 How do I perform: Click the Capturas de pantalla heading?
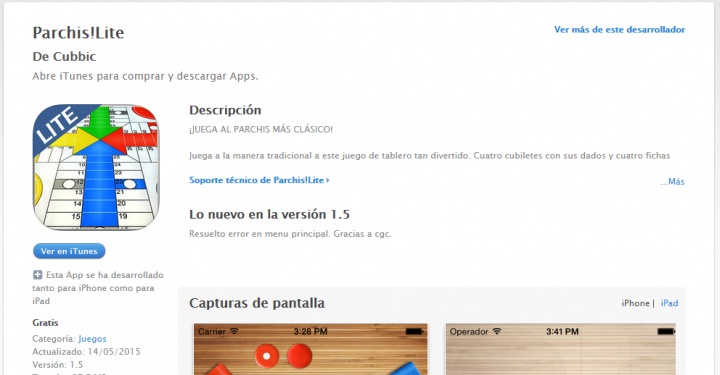coord(257,303)
